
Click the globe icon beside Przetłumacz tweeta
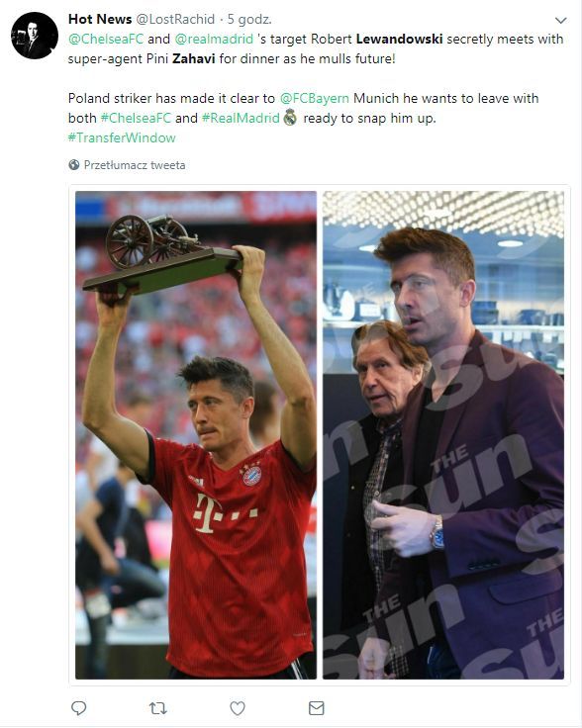[74, 165]
